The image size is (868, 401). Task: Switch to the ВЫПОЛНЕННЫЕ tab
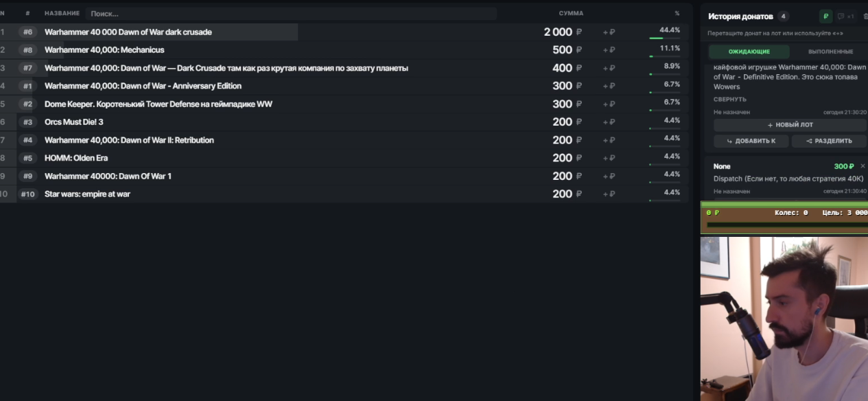(x=830, y=51)
